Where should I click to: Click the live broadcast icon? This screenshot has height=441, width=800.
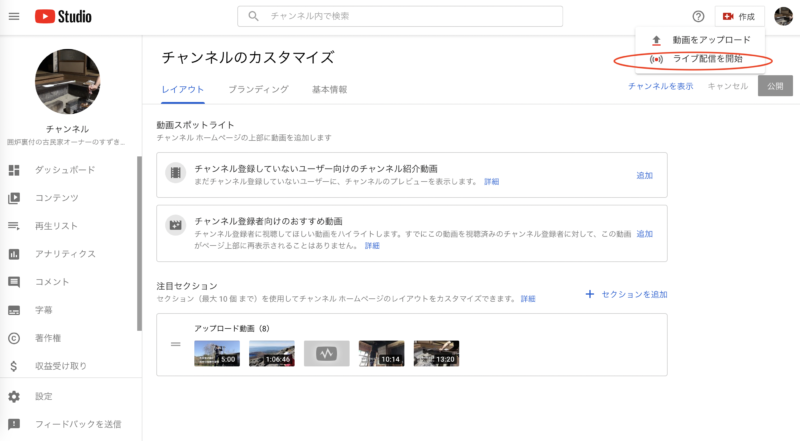click(x=656, y=59)
